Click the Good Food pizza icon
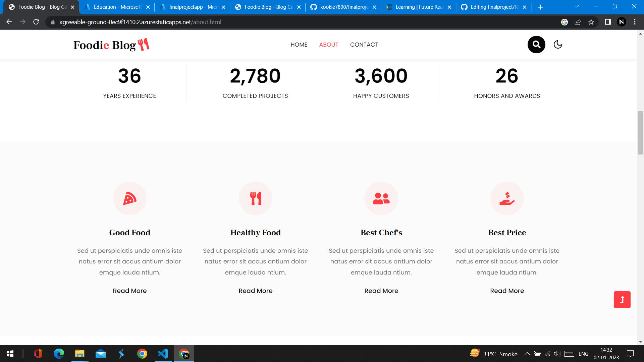Viewport: 644px width, 362px height. [130, 198]
